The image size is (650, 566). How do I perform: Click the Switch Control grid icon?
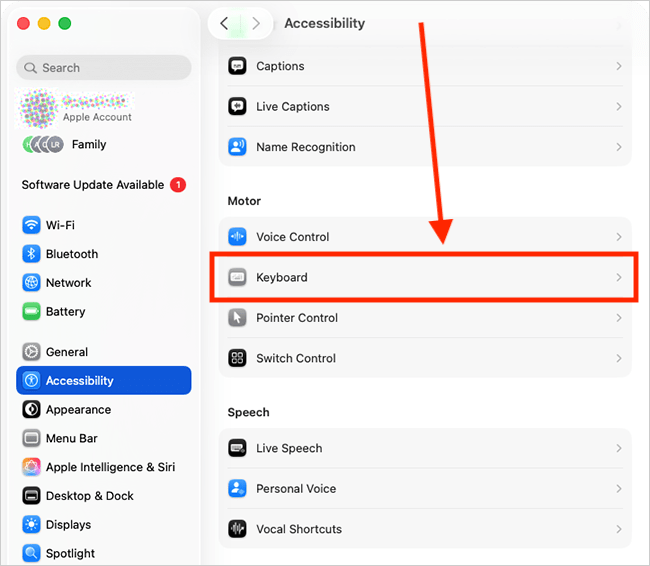pos(237,358)
